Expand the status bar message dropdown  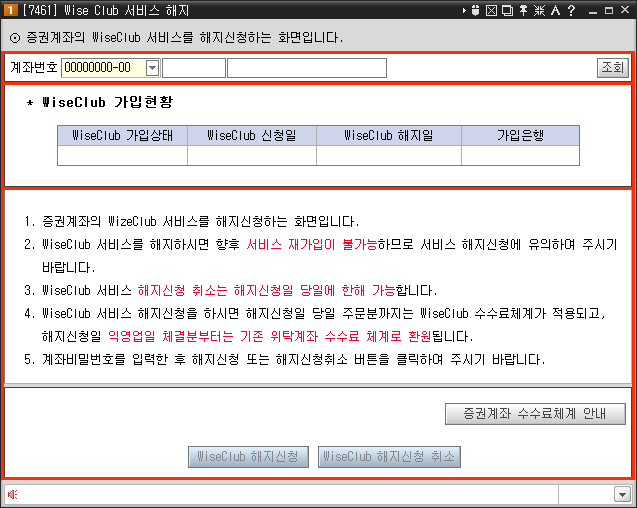click(x=622, y=495)
